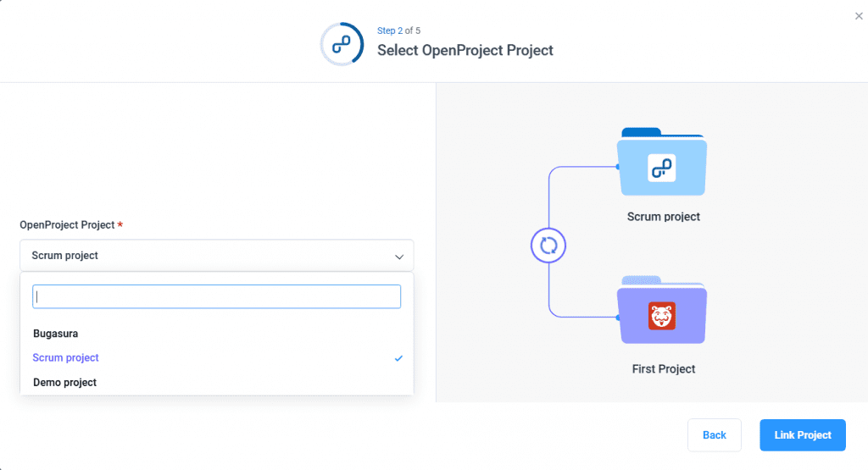The height and width of the screenshot is (470, 868).
Task: Focus the project search input field
Action: 216,296
